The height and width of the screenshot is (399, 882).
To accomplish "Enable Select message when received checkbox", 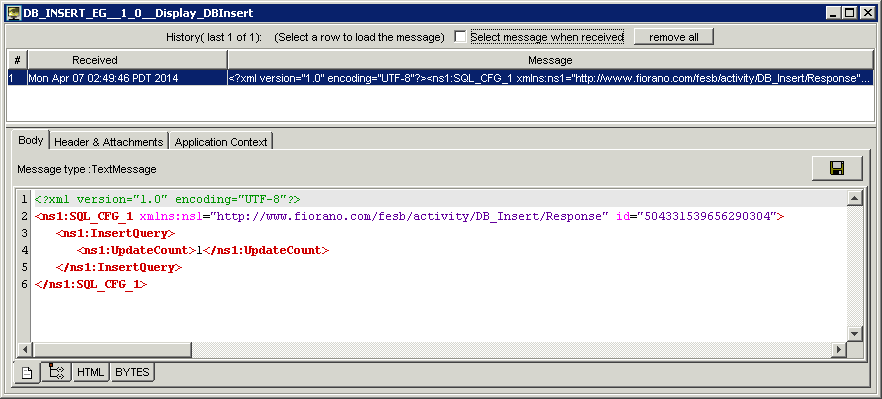I will tap(460, 37).
